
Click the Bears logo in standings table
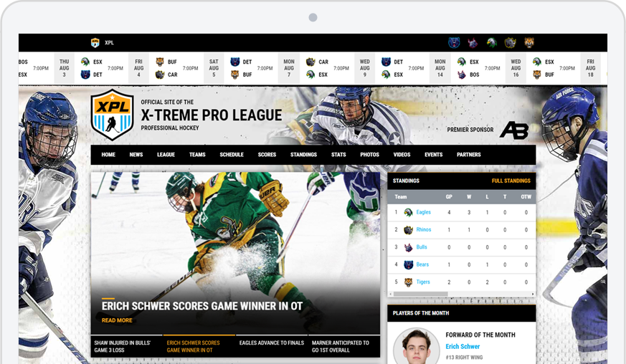[x=408, y=265]
